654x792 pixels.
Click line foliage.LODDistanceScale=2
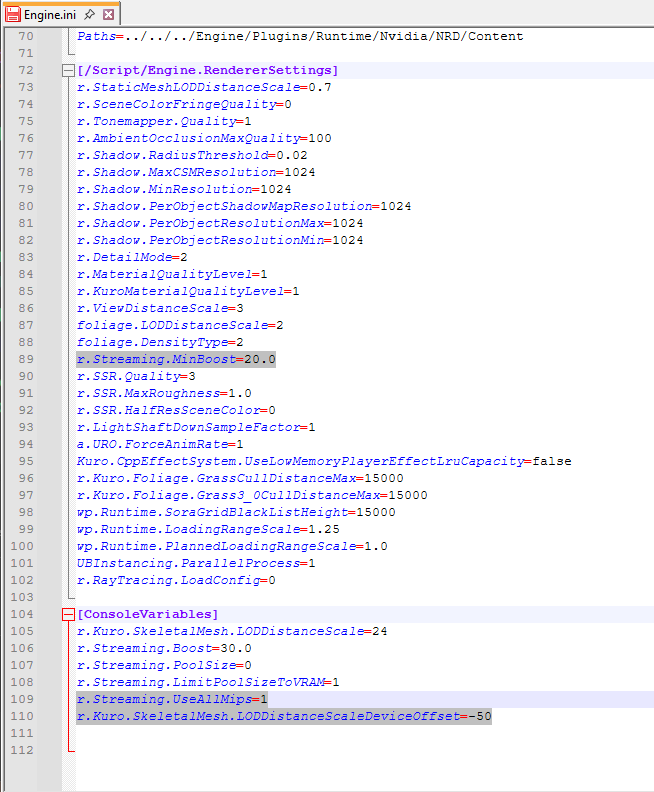coord(180,325)
